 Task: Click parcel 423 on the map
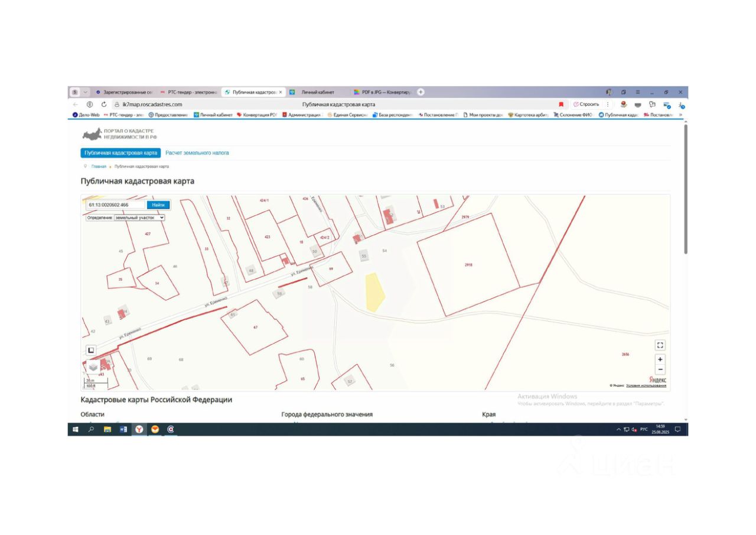point(267,236)
